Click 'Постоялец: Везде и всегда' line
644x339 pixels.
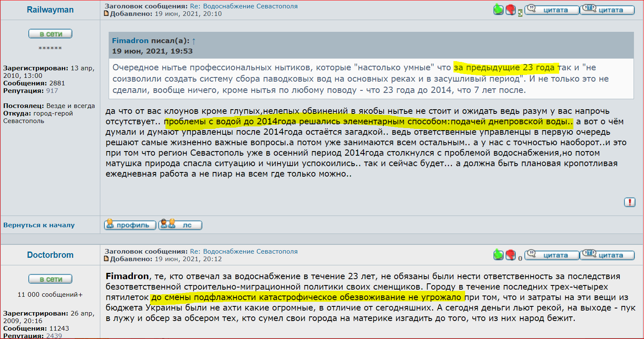point(49,106)
